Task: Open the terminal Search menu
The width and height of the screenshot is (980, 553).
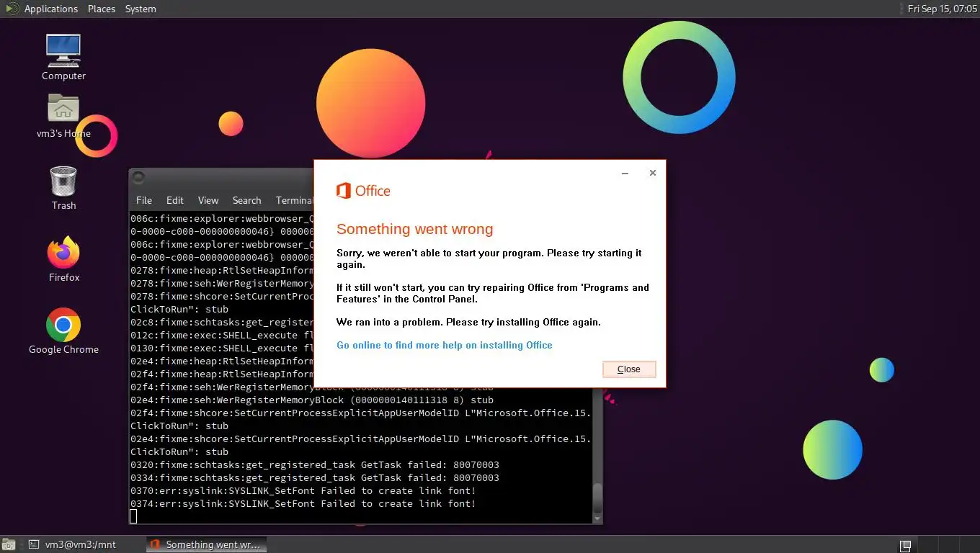Action: [x=246, y=200]
